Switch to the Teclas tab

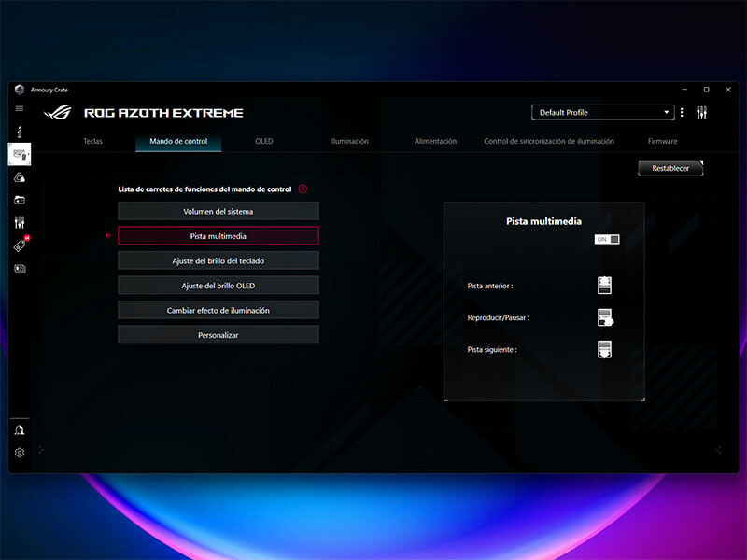coord(92,141)
